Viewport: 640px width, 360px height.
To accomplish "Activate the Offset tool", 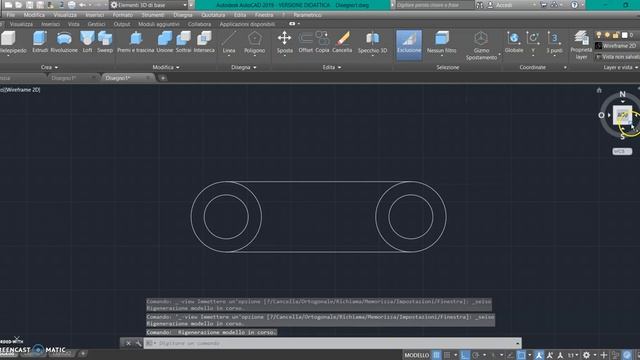I will (x=305, y=42).
